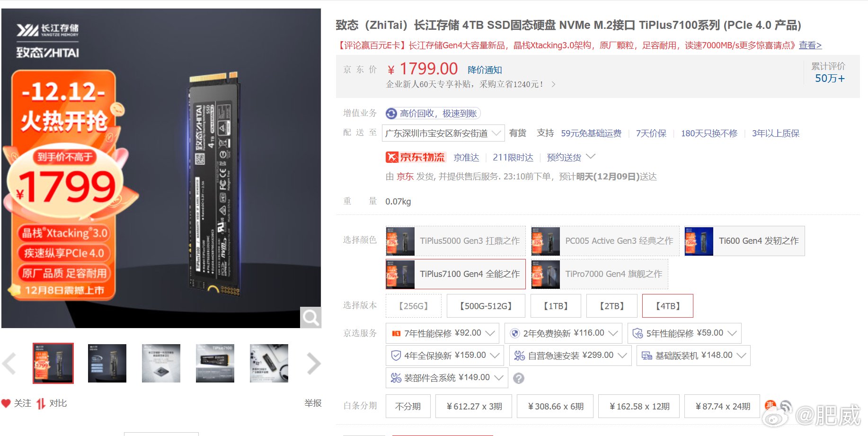Click the 对比 compare icon
This screenshot has width=868, height=436.
click(x=40, y=403)
